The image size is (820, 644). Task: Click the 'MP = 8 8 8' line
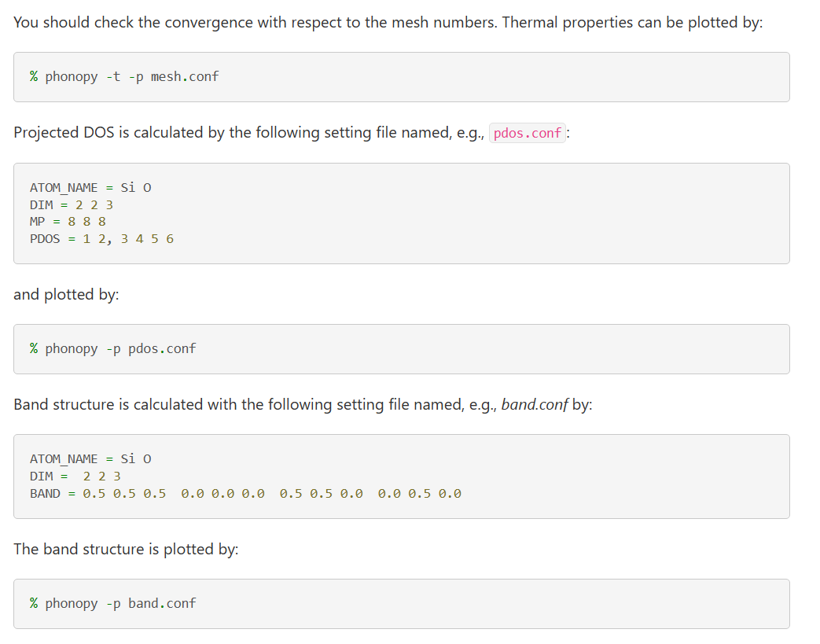[x=68, y=222]
